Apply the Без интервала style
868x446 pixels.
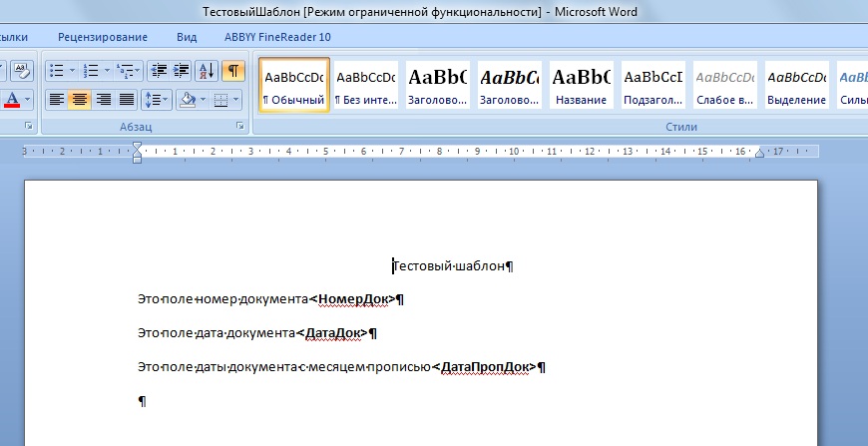pos(366,85)
